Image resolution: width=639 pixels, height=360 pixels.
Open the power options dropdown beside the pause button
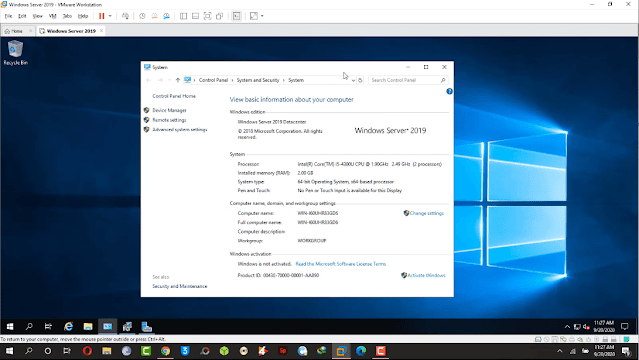[110, 16]
